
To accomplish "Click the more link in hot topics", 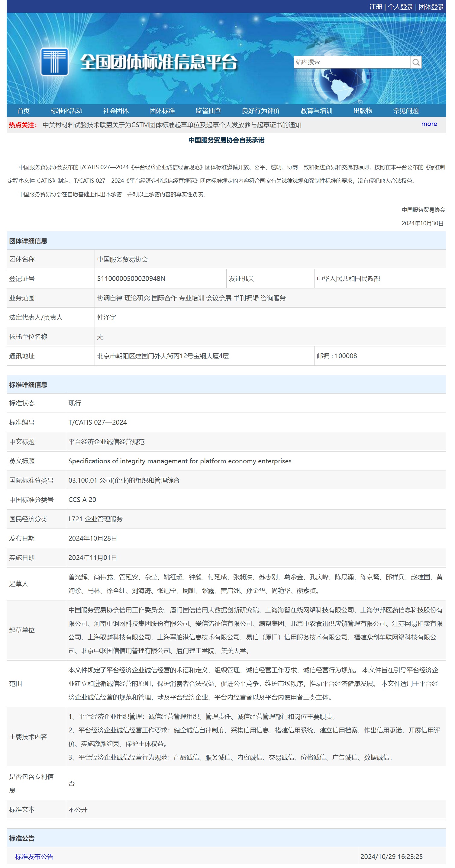I will (429, 124).
